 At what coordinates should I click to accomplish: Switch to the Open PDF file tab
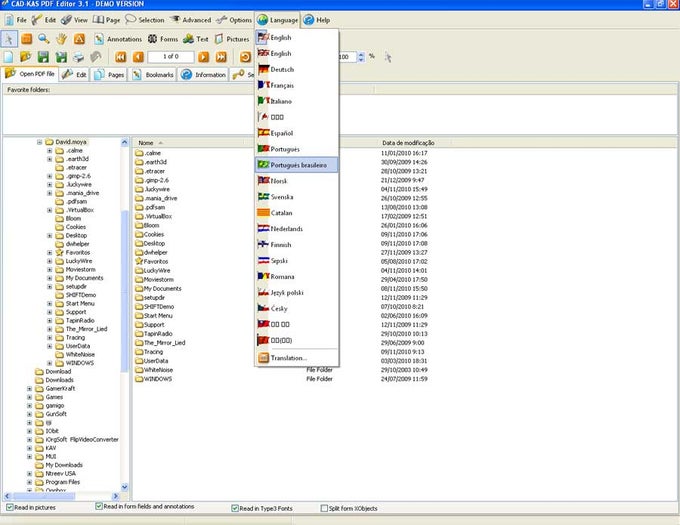[29, 74]
